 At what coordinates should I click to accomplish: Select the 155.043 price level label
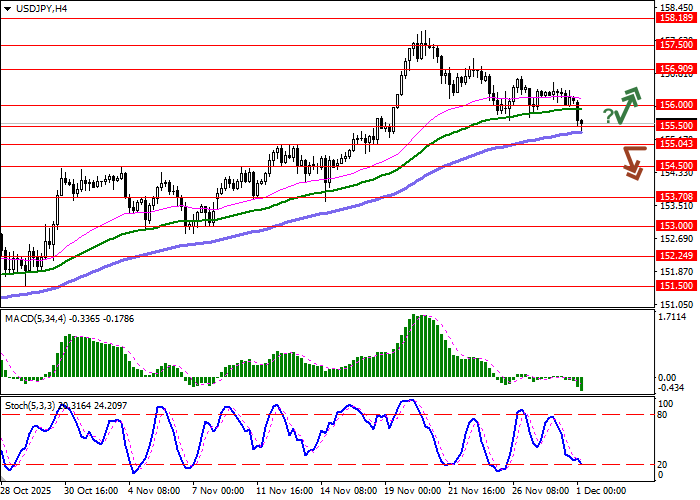[x=675, y=144]
